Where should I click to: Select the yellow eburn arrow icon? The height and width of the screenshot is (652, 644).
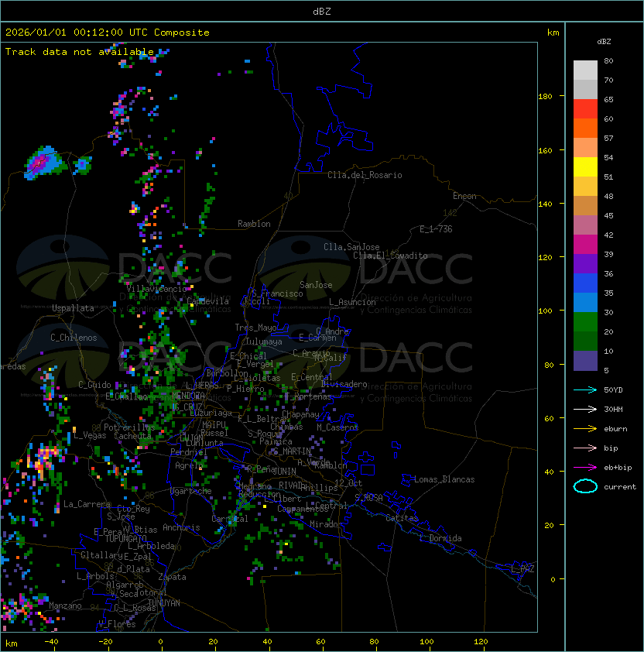point(585,429)
